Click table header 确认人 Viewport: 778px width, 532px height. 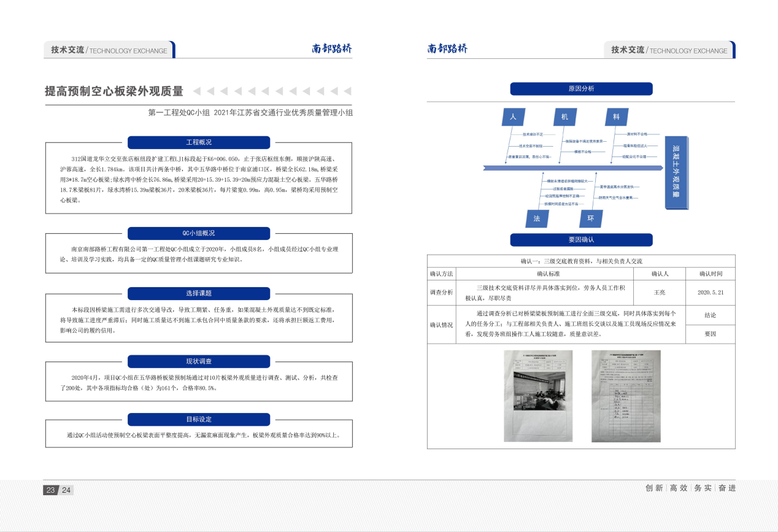(x=660, y=274)
